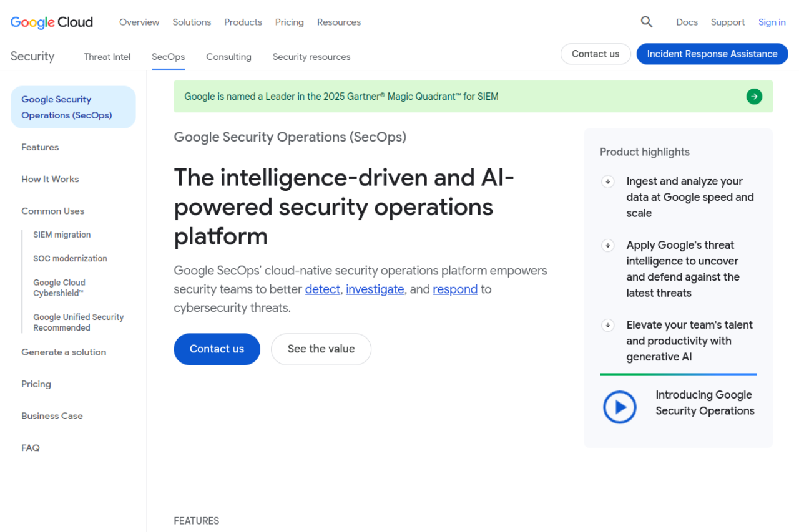Click the 'FEATURES' section label
Screen dimensions: 799x532
point(197,521)
